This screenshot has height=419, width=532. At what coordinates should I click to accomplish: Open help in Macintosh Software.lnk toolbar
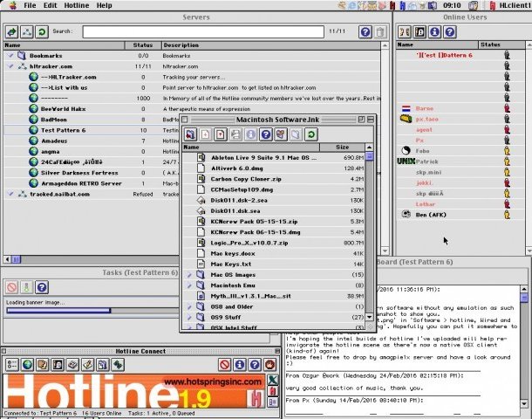(x=266, y=134)
